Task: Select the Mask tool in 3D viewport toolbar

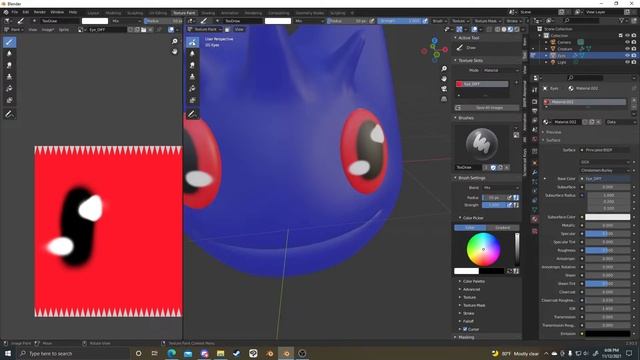Action: [x=193, y=100]
